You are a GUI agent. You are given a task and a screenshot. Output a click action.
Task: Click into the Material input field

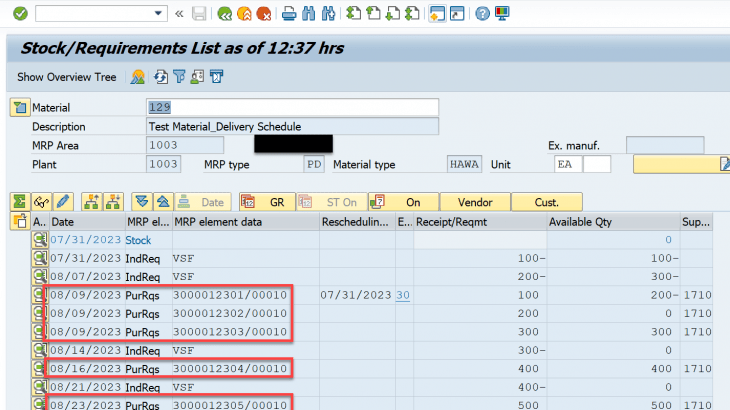coord(292,107)
